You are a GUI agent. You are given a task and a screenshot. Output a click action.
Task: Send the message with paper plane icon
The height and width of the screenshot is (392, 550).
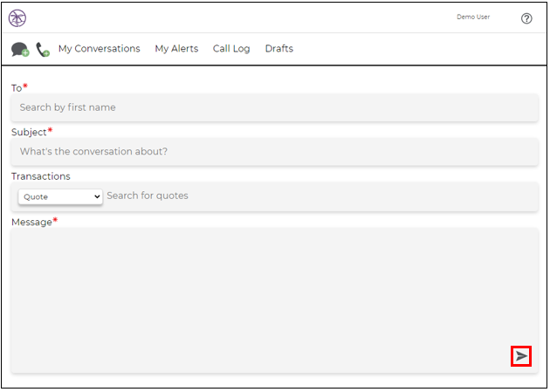(521, 356)
